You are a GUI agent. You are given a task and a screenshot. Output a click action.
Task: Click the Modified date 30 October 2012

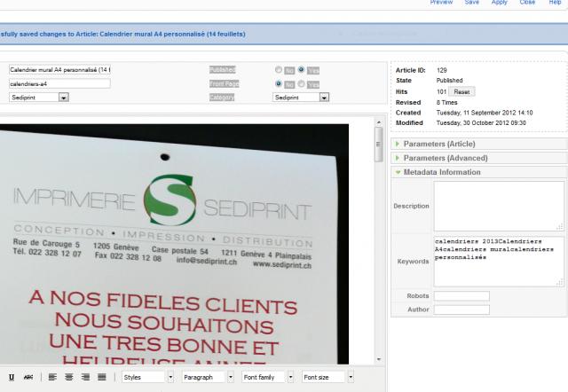tap(481, 123)
